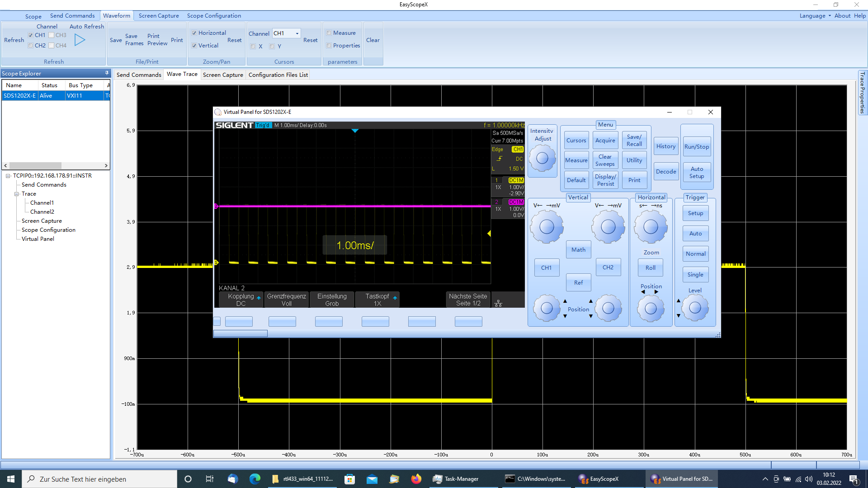Click the trigger level down arrow

pyautogui.click(x=678, y=316)
